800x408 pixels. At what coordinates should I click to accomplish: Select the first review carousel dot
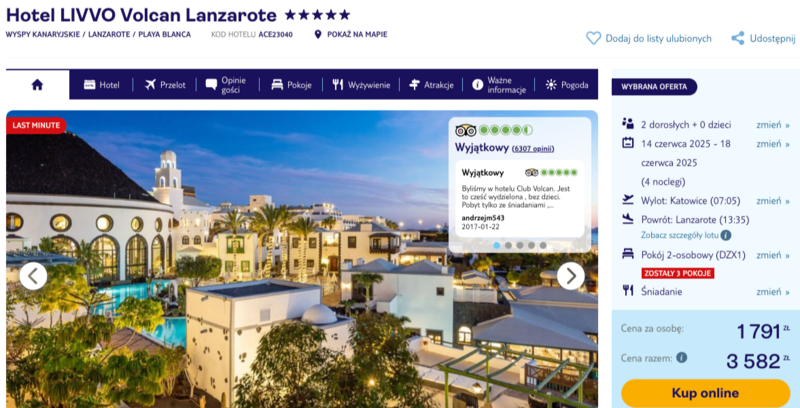click(497, 245)
